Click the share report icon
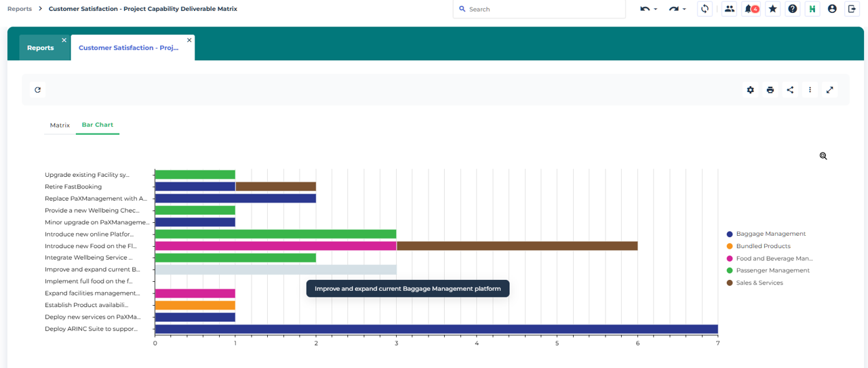Viewport: 868px width, 368px height. tap(790, 89)
